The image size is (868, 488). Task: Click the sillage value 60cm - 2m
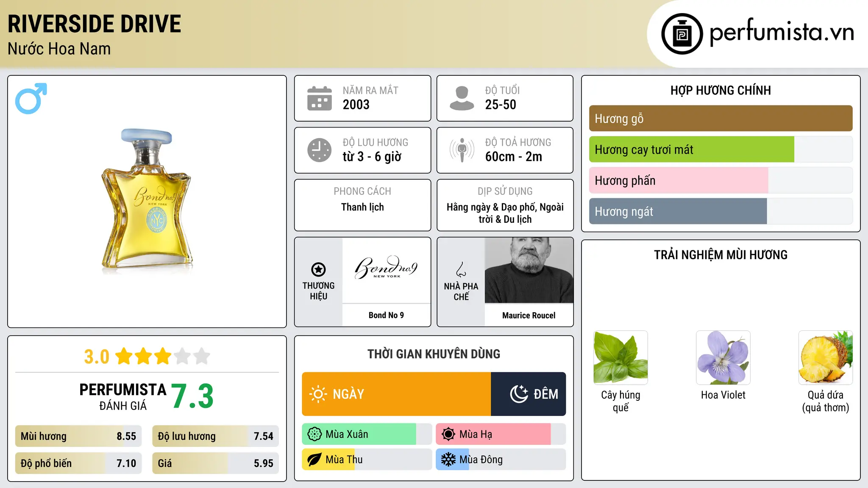tap(514, 157)
